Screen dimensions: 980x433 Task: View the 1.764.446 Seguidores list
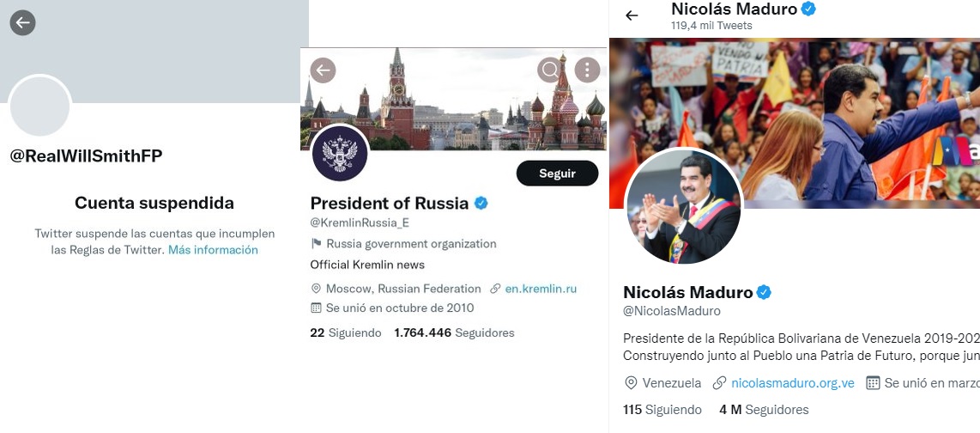click(454, 332)
